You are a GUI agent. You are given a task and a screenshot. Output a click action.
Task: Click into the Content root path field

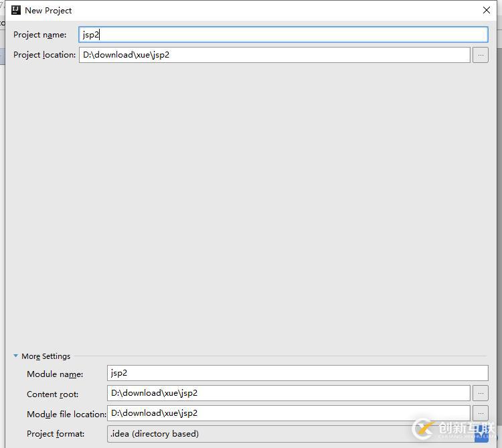click(288, 393)
